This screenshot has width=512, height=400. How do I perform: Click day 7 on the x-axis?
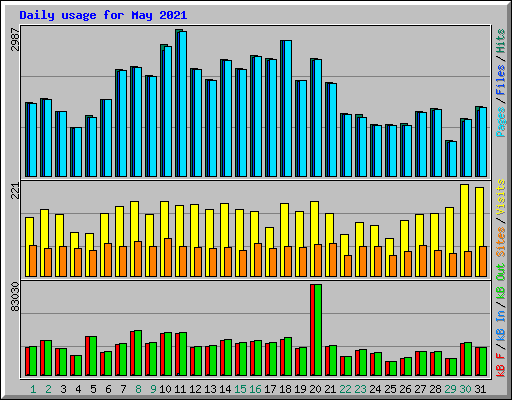point(123,389)
